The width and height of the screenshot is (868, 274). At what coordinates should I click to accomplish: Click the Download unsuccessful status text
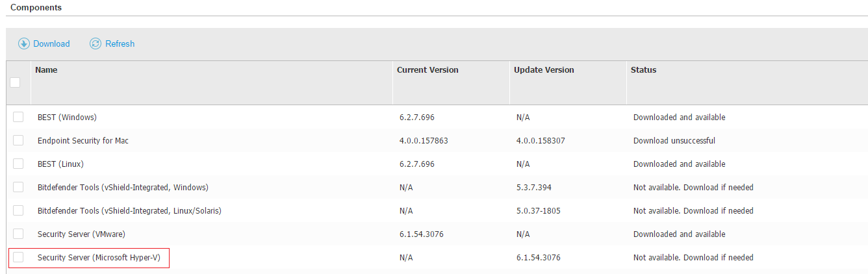[674, 141]
